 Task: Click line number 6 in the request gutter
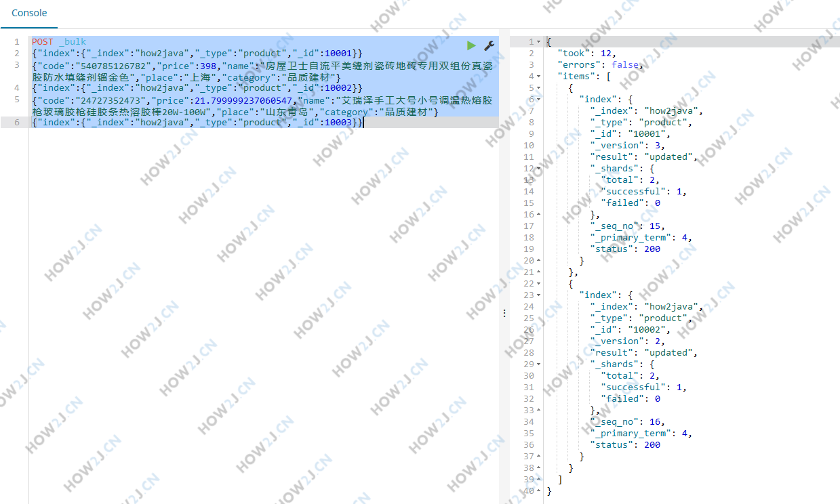pos(17,123)
